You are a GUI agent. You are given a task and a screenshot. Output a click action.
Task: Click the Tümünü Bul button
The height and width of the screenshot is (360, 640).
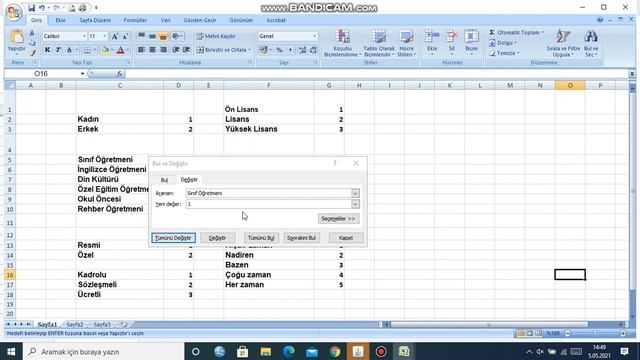261,238
